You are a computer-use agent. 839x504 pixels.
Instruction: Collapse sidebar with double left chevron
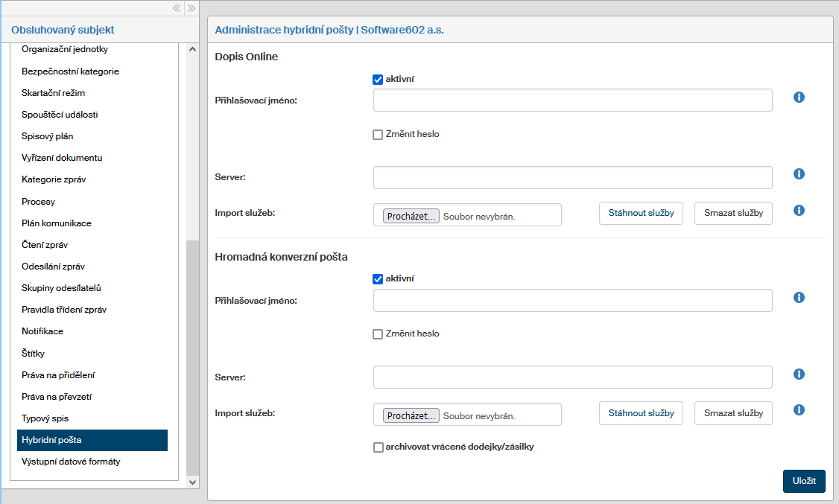pos(177,8)
